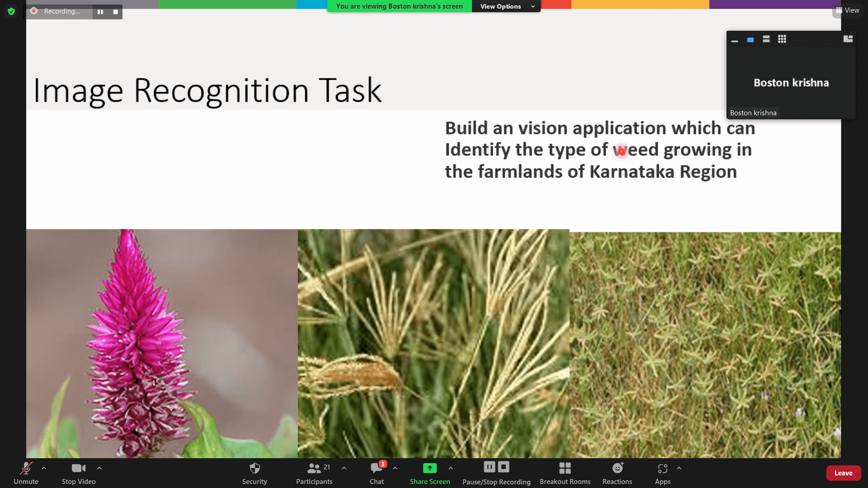Viewport: 868px width, 488px height.
Task: Stop Video camera button
Action: coord(79,473)
